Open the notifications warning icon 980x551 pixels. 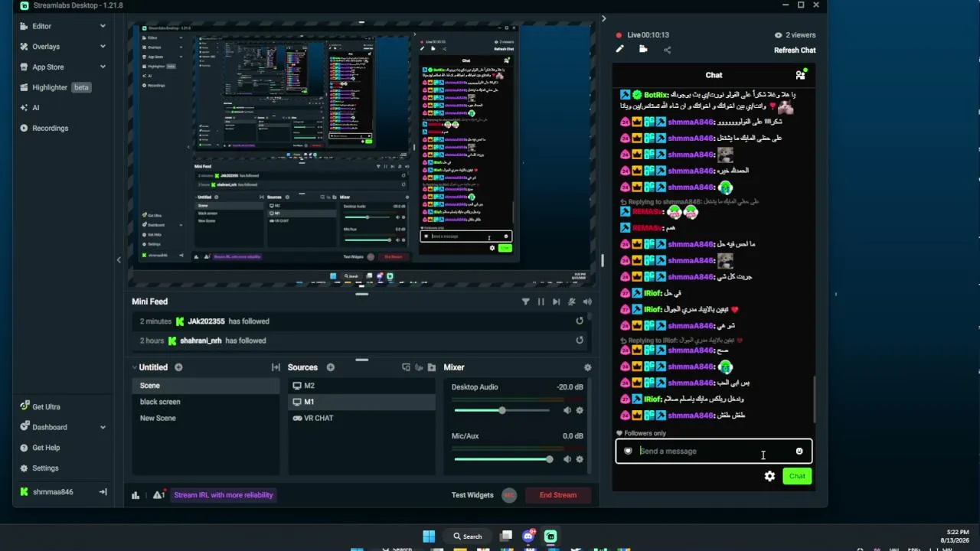(158, 495)
